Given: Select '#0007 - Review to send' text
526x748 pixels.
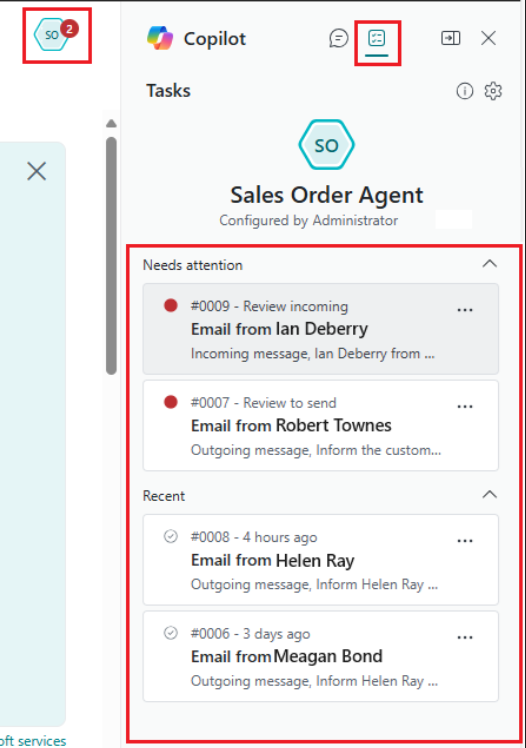Looking at the screenshot, I should pyautogui.click(x=264, y=403).
